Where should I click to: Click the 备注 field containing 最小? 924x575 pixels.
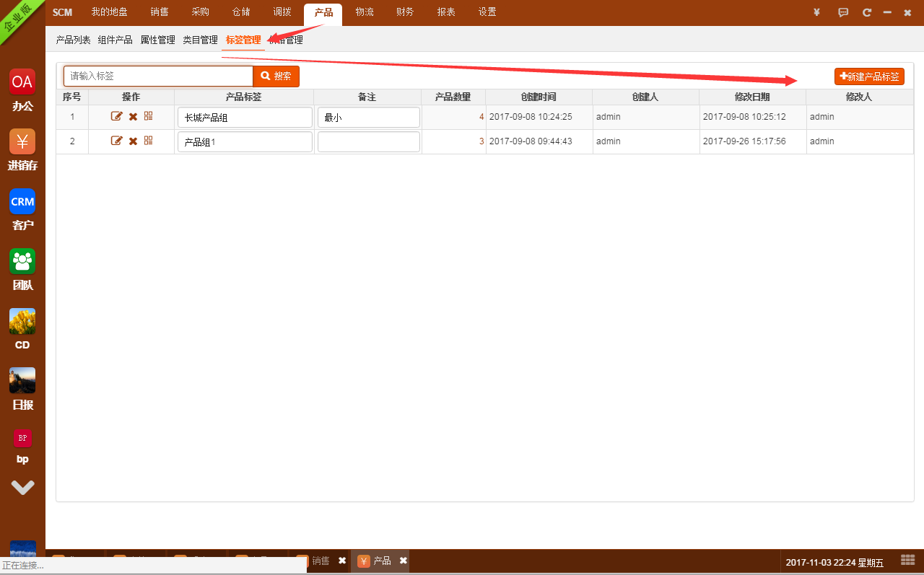point(369,118)
